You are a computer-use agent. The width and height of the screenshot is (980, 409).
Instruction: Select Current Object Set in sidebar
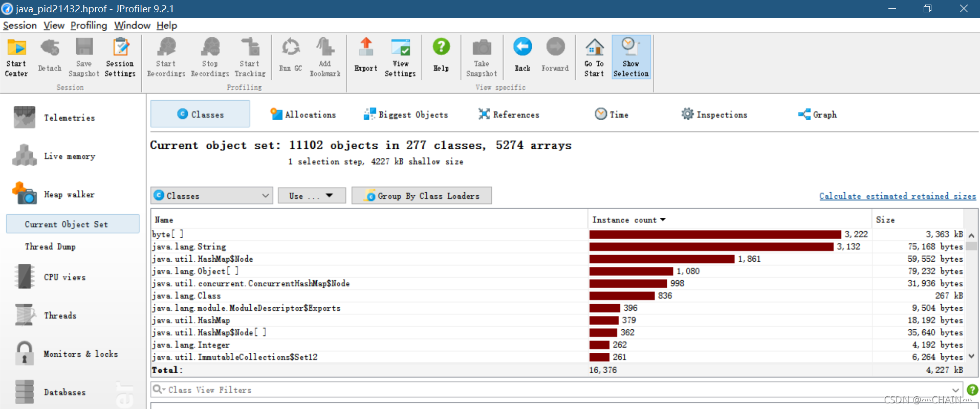pyautogui.click(x=73, y=224)
